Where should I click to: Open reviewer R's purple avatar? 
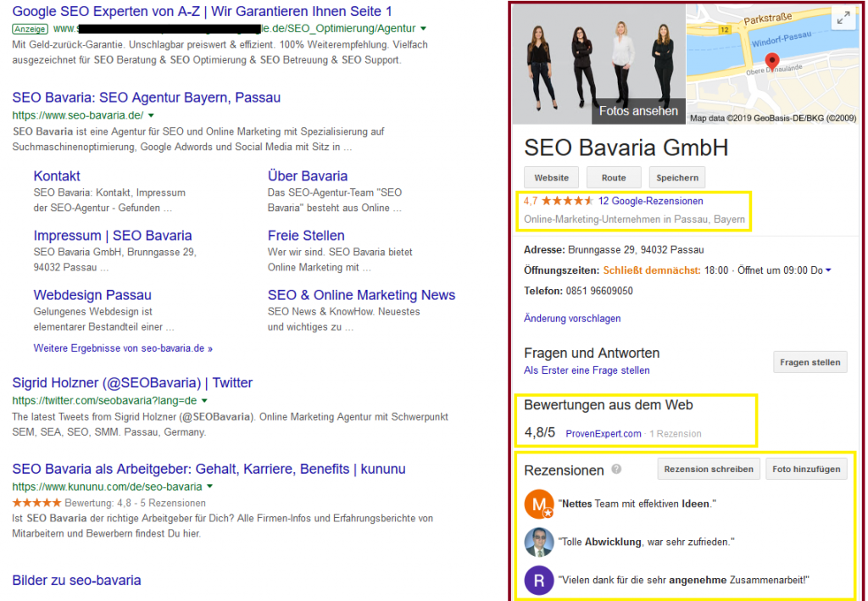[x=538, y=580]
